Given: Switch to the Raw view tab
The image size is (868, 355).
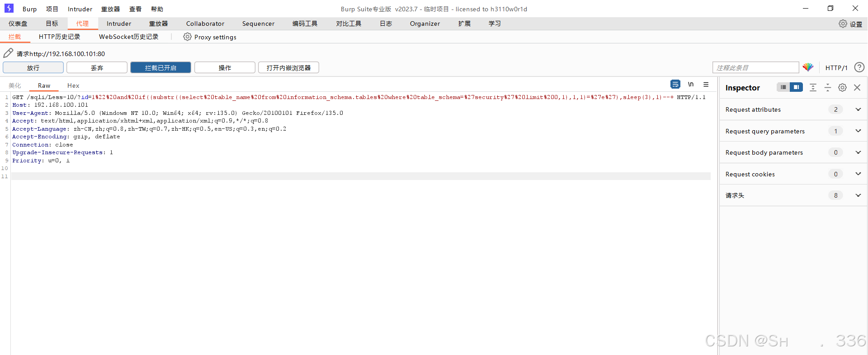Looking at the screenshot, I should 44,85.
